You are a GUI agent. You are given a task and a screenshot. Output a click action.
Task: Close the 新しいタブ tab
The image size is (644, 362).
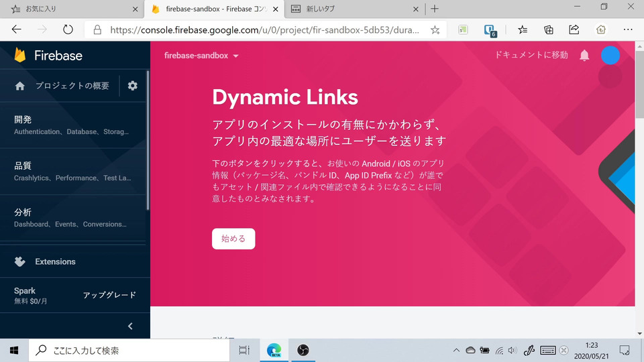[416, 9]
